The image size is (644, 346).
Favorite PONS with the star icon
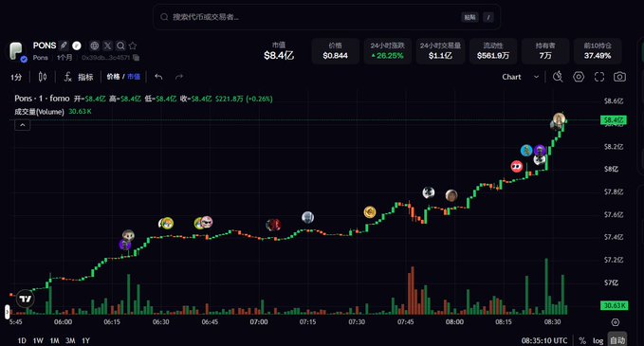click(x=133, y=46)
